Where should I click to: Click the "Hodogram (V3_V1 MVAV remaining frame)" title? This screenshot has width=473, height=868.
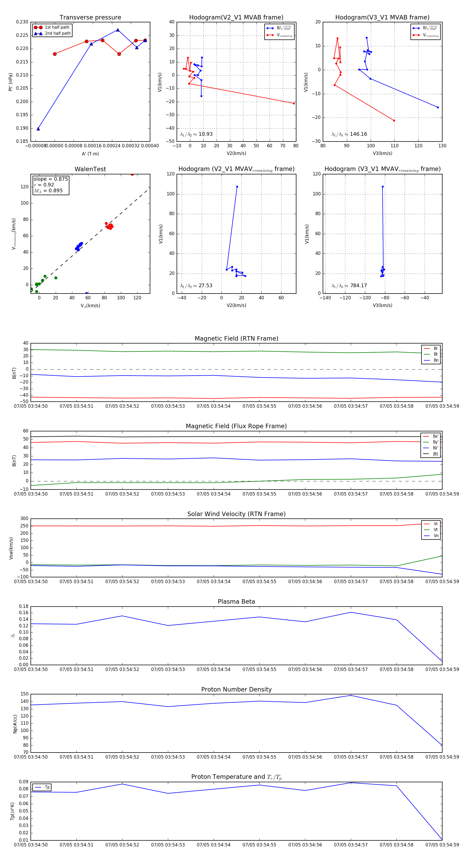[x=382, y=169]
